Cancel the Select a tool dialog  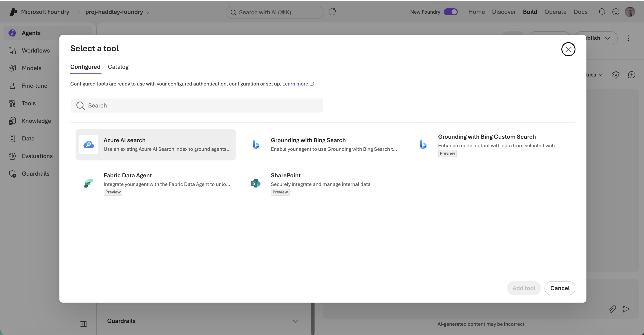point(560,288)
